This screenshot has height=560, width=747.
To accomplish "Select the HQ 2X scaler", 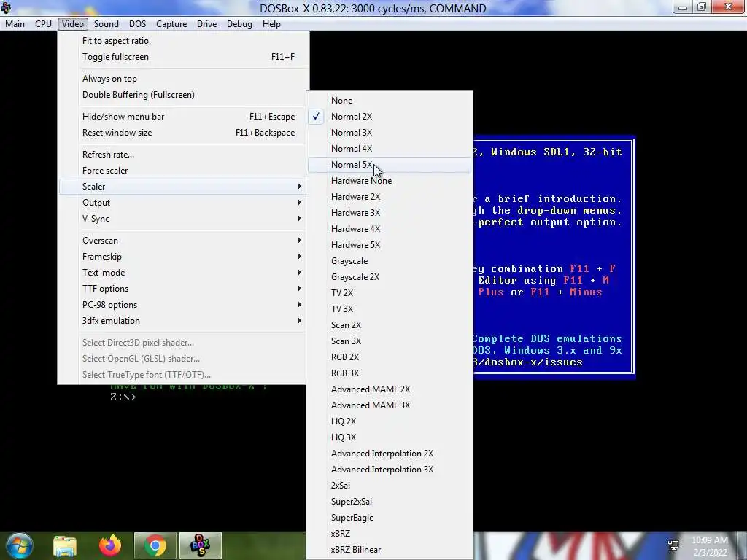I will point(390,421).
